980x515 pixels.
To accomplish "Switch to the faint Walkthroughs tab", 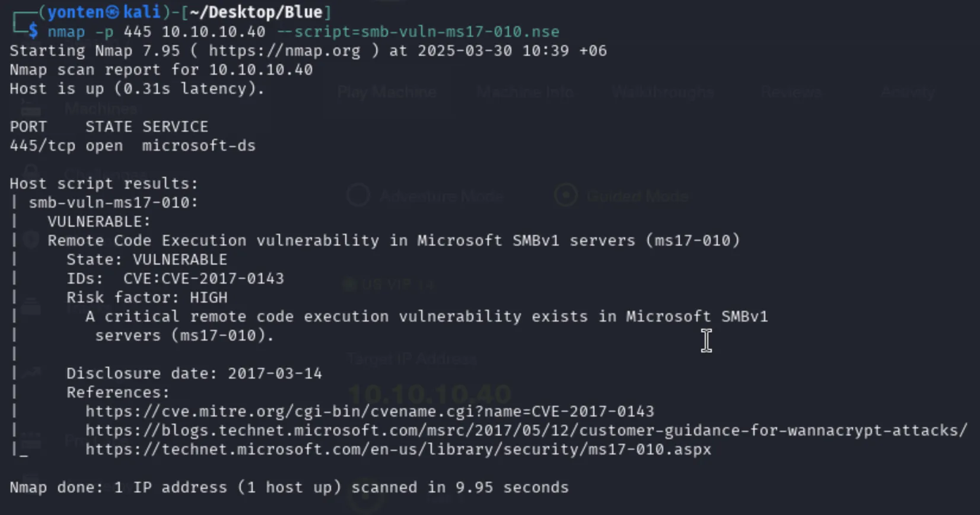I will [663, 92].
